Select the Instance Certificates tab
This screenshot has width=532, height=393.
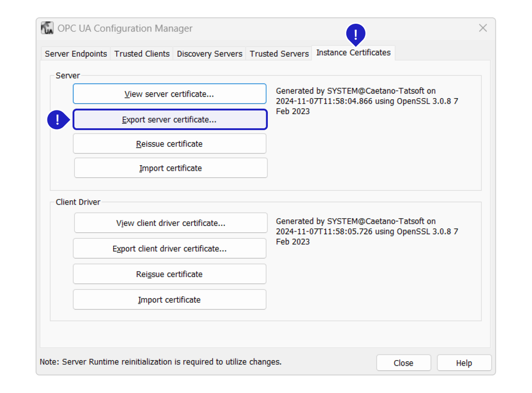[x=353, y=53]
